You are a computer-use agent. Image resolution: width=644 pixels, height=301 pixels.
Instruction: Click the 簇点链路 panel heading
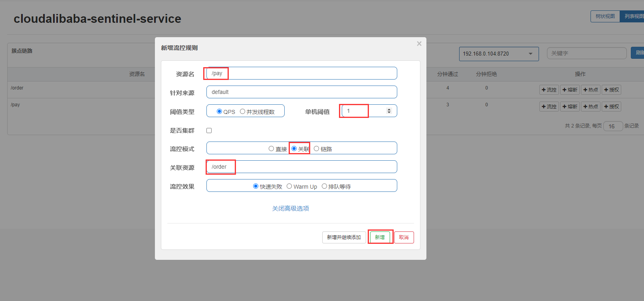(x=22, y=51)
